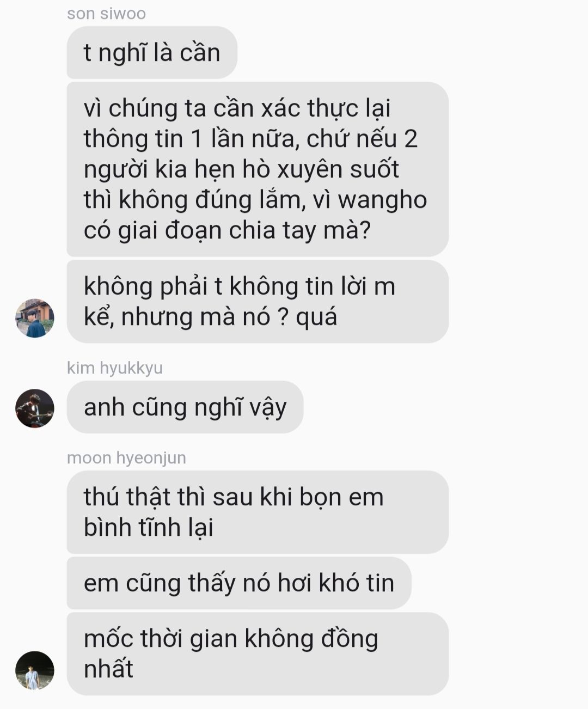
Task: Click the "? quá" text in siwoo's last bubble
Action: (x=307, y=317)
